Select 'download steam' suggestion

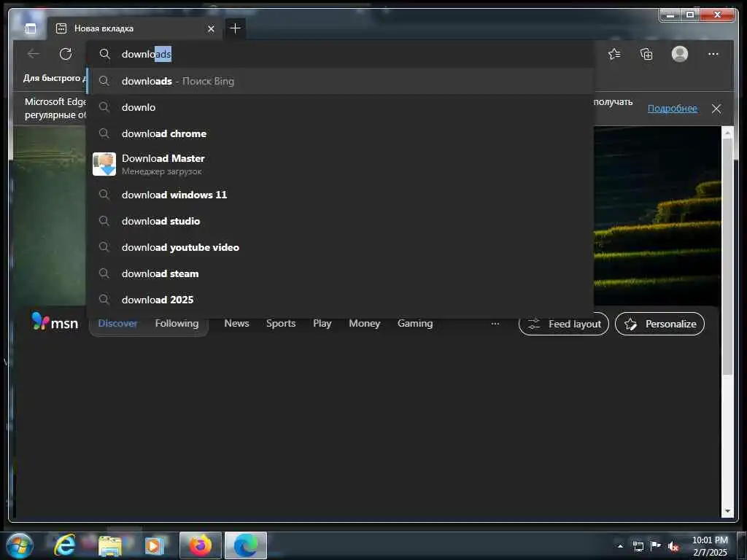click(340, 273)
